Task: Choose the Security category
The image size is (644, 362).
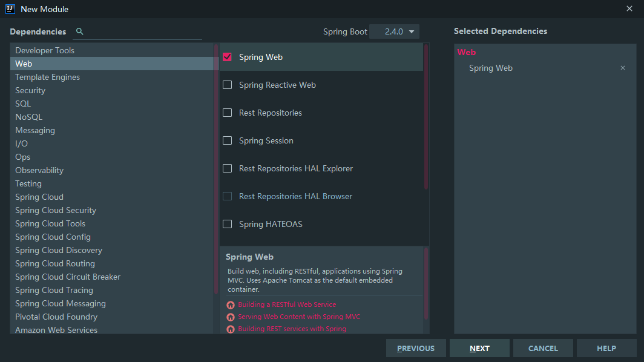Action: click(112, 90)
